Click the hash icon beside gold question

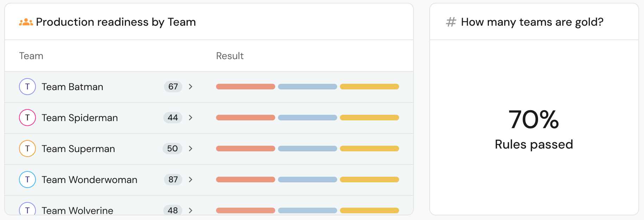coord(451,22)
